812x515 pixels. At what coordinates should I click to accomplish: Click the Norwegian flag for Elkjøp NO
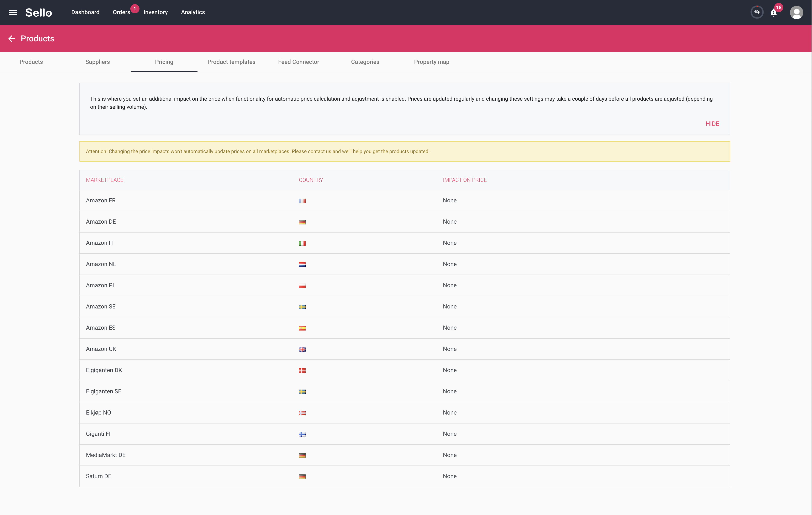(302, 413)
